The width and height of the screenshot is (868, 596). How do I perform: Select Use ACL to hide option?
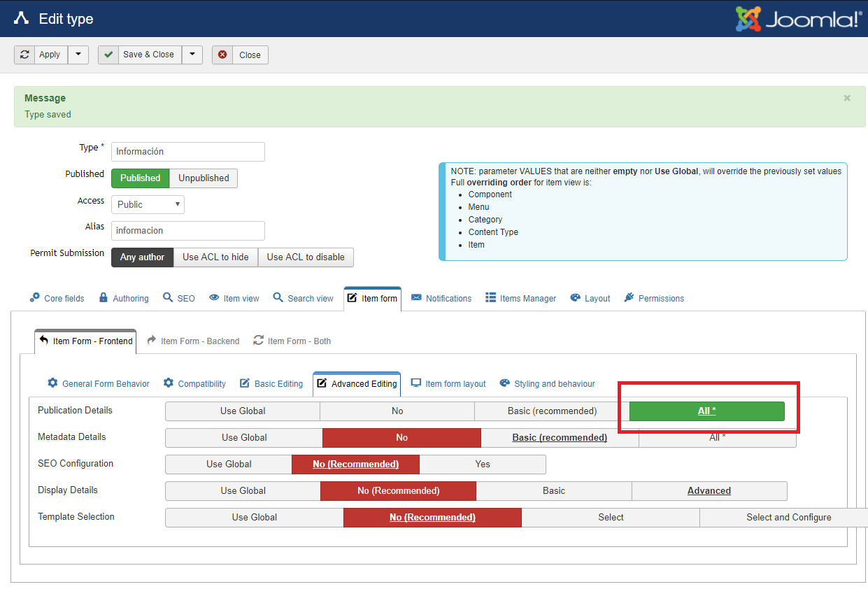[215, 257]
